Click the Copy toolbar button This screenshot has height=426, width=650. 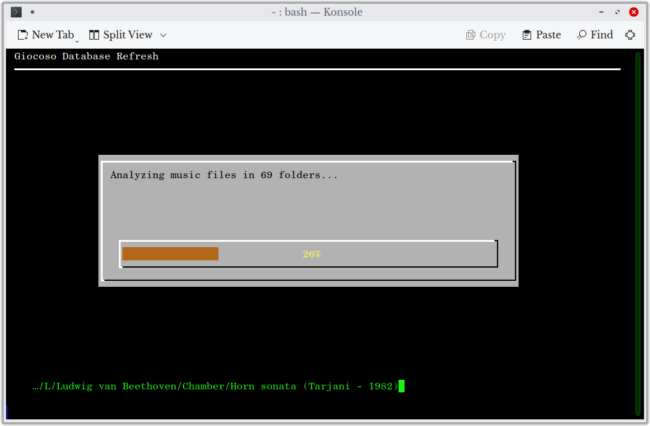point(485,35)
